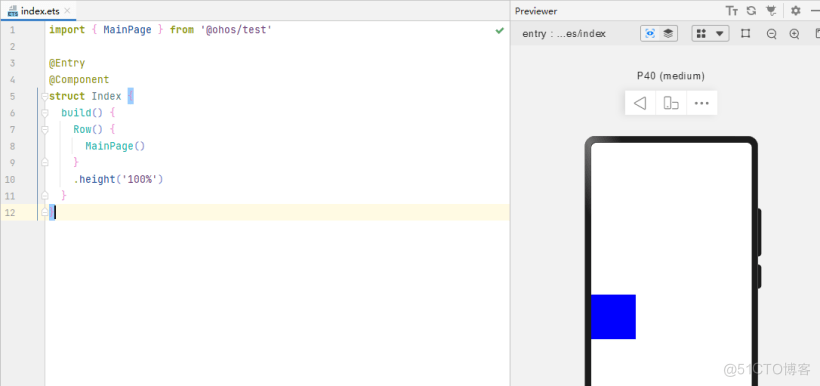Close the index.ets editor tab
Viewport: 820px width, 386px height.
click(66, 11)
